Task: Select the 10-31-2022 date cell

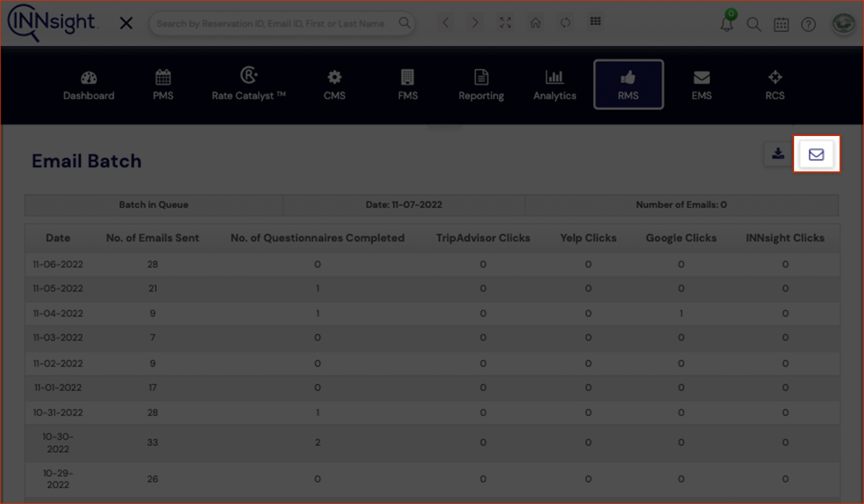Action: pyautogui.click(x=58, y=413)
